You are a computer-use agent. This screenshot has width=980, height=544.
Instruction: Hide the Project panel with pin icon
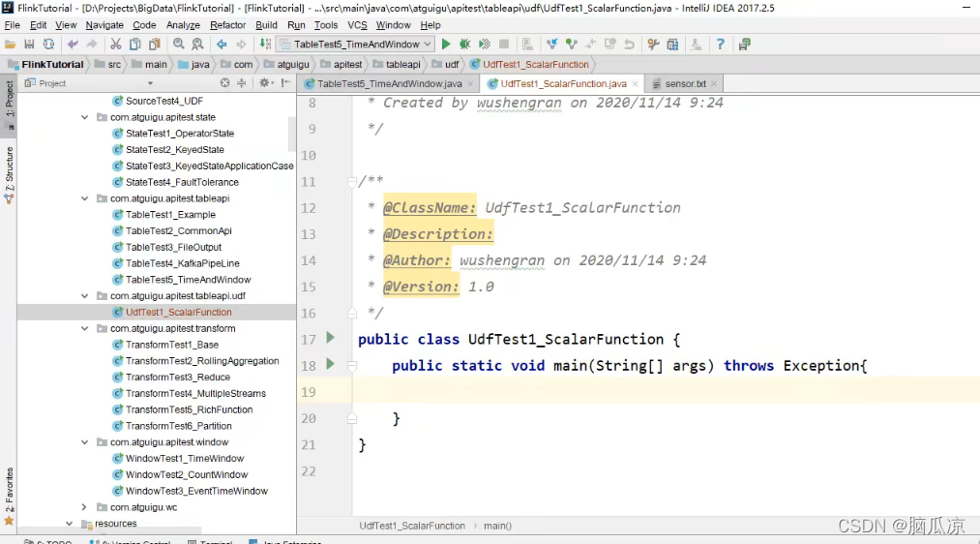(x=285, y=83)
